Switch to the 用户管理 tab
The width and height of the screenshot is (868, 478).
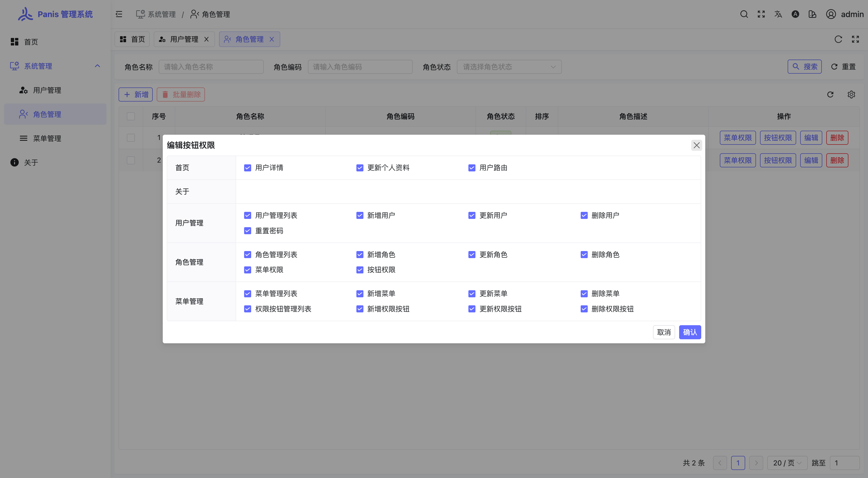click(184, 39)
